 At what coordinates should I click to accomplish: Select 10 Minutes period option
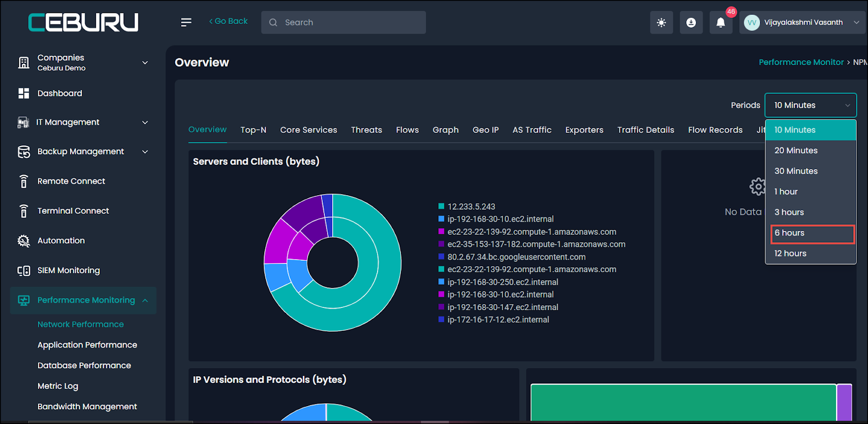tap(810, 130)
